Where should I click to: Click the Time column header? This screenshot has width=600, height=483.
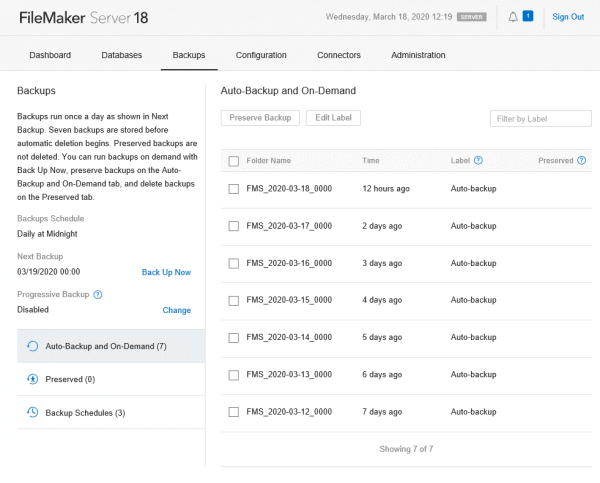click(371, 160)
